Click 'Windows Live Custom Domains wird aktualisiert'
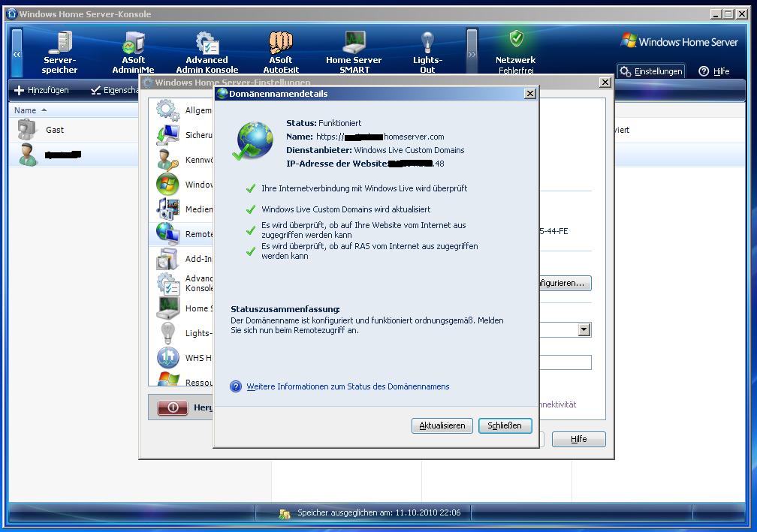Screen dimensions: 757x532 pyautogui.click(x=345, y=209)
